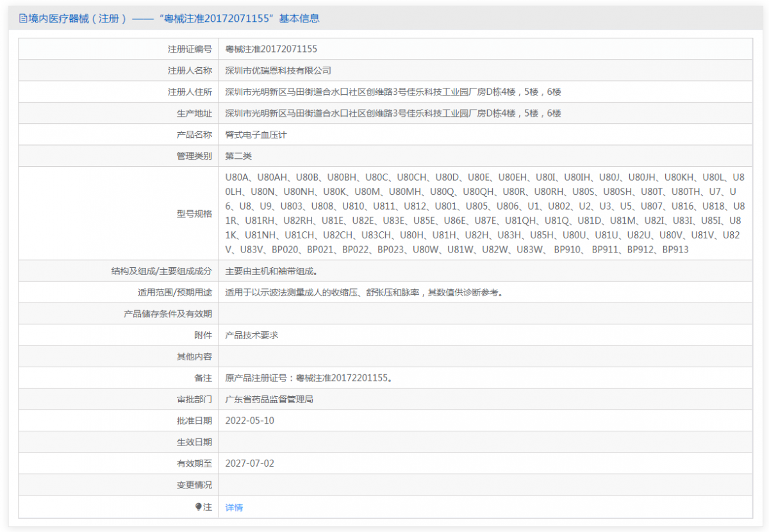The image size is (769, 532).
Task: Click department 广东省药品监督管理局
Action: tap(269, 399)
